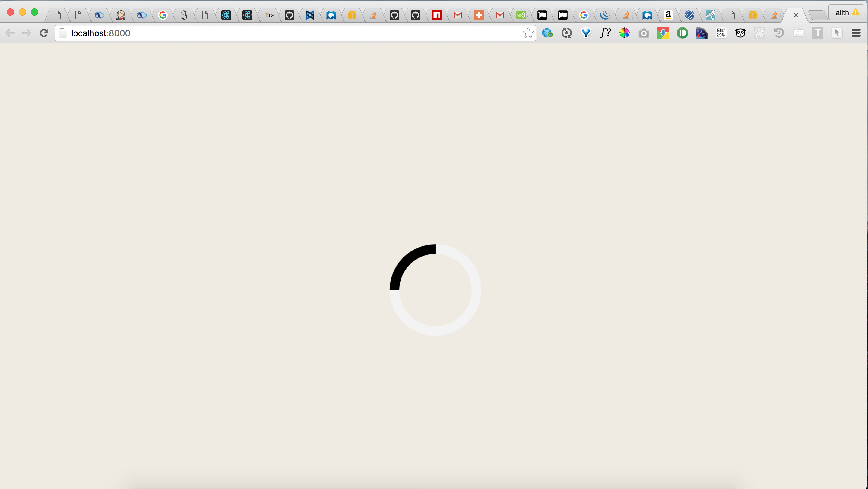Screen dimensions: 868x489
Task: Open the Chrome hamburger menu
Action: point(856,33)
